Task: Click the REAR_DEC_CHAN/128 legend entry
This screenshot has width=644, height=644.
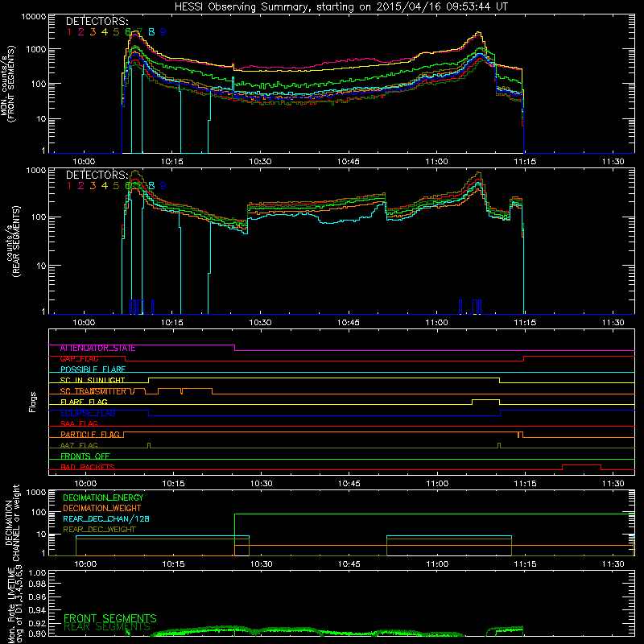Action: pyautogui.click(x=106, y=519)
